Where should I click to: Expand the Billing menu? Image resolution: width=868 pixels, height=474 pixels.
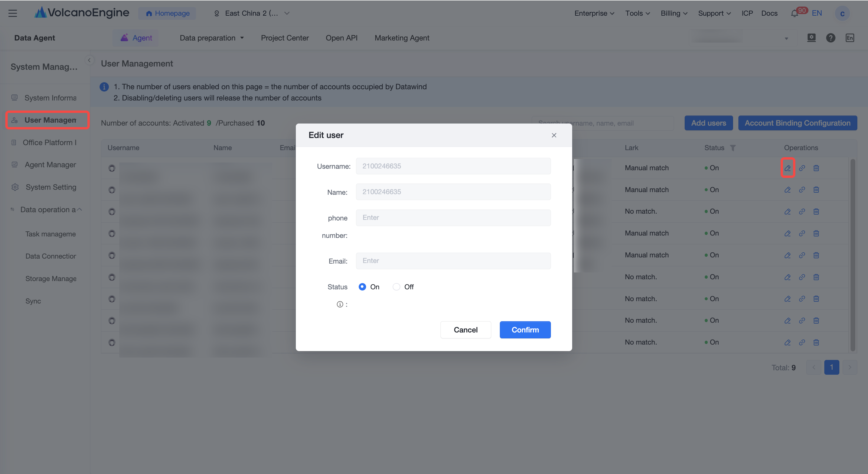(x=674, y=13)
